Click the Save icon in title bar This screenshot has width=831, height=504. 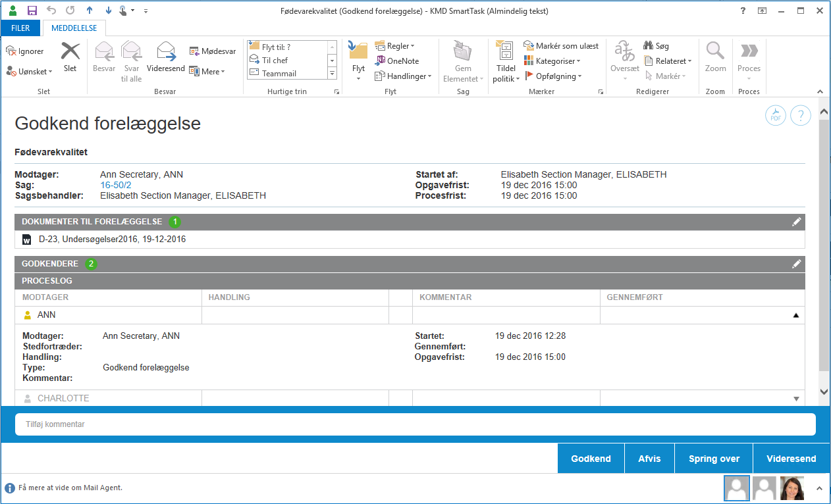32,11
